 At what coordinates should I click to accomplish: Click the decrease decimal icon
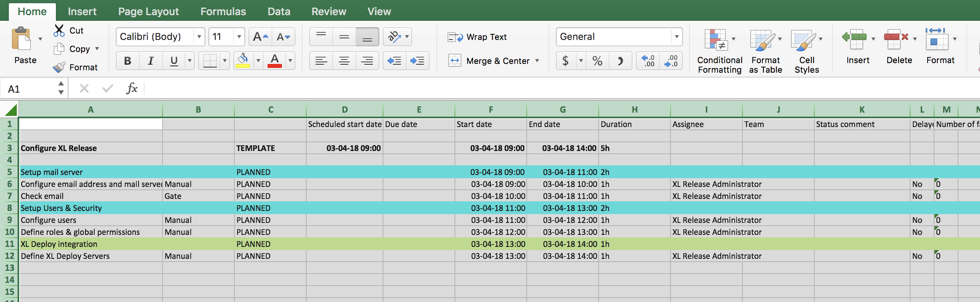pos(671,61)
